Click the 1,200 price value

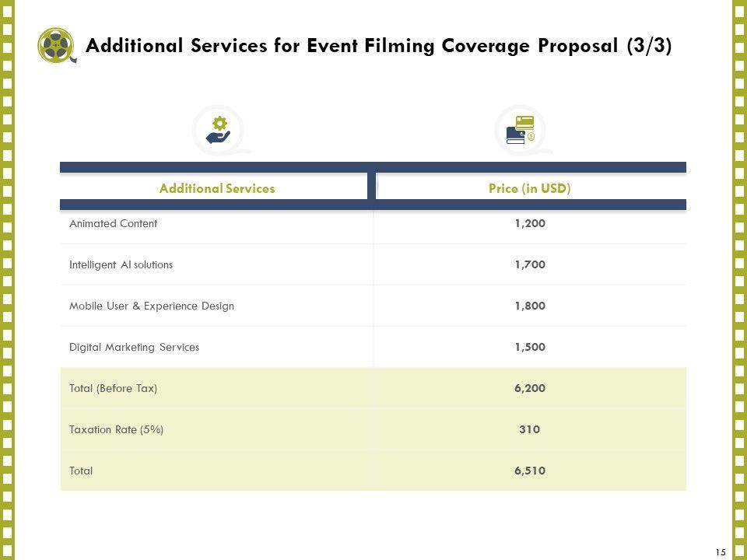[x=529, y=224]
